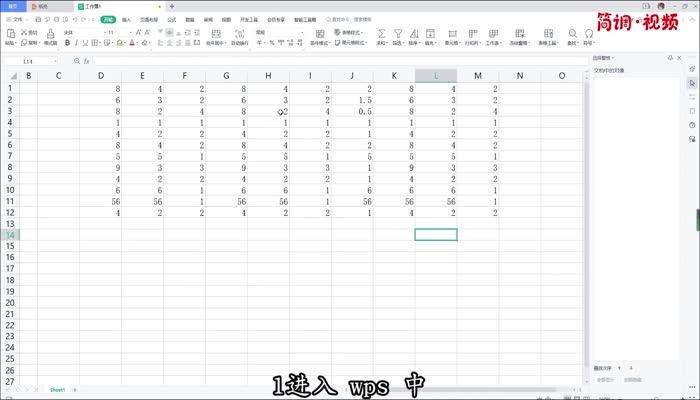Move object down in stacking order

pyautogui.click(x=631, y=368)
